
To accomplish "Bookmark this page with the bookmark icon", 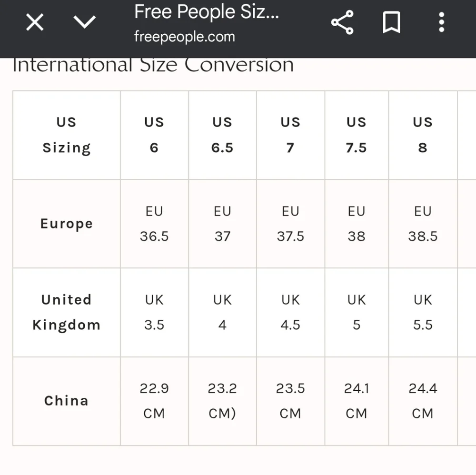I will tap(392, 22).
